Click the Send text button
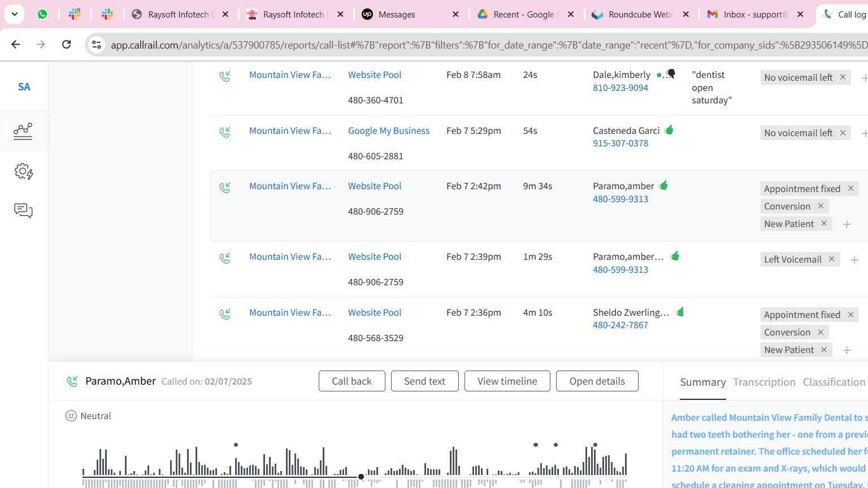868x488 pixels. click(424, 381)
